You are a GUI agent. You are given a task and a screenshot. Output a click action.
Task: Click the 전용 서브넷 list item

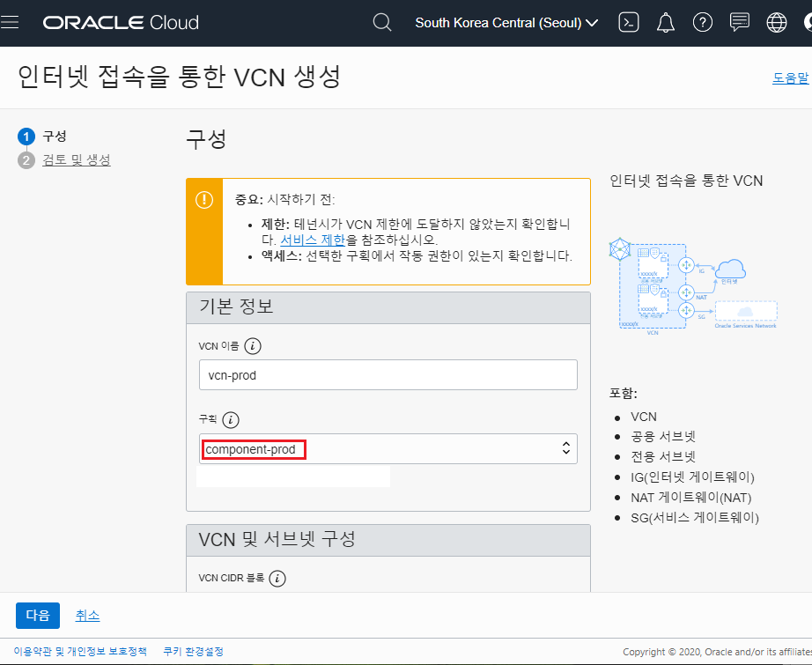pyautogui.click(x=663, y=457)
